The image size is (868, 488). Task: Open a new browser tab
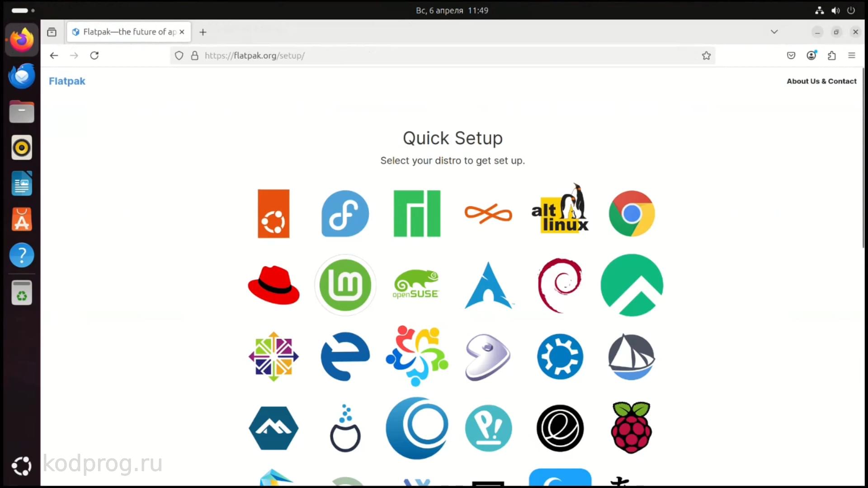click(203, 32)
